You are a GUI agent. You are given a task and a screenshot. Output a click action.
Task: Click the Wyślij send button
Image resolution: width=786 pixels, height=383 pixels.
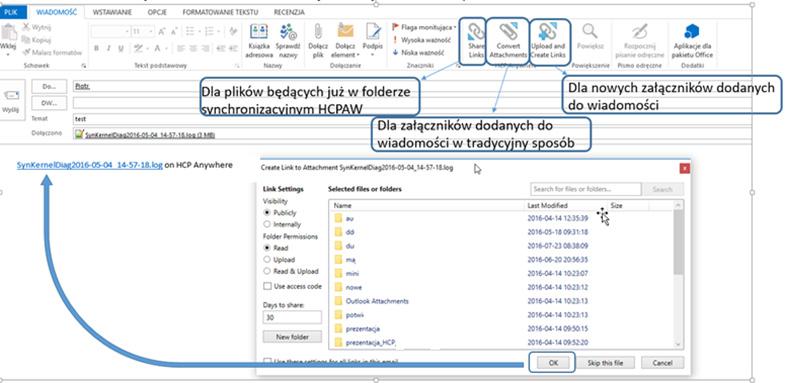(x=11, y=100)
